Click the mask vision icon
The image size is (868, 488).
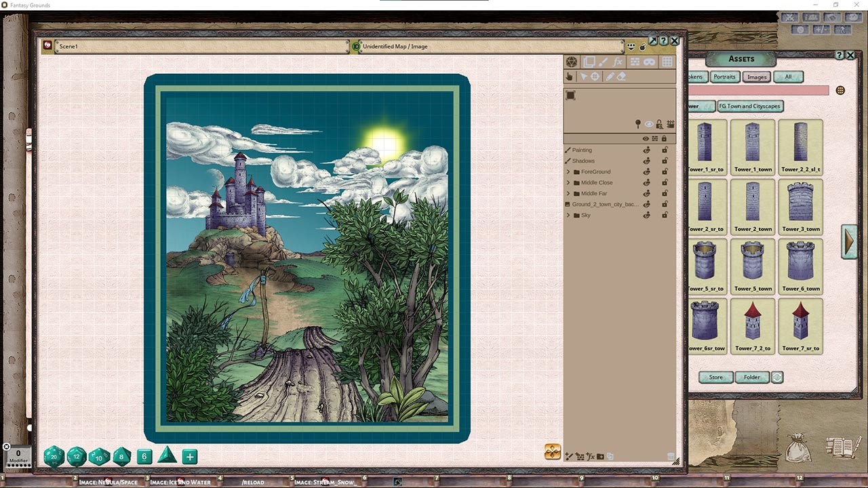650,62
